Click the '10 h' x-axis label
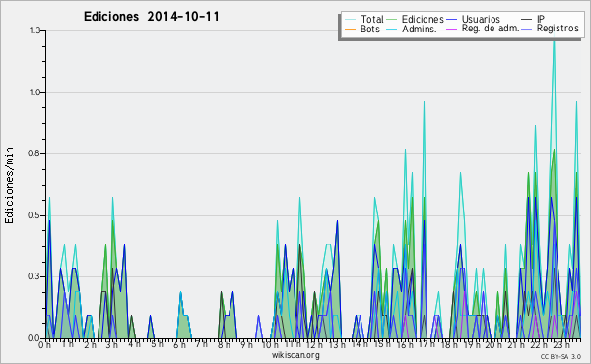This screenshot has height=364, width=591. [x=270, y=344]
